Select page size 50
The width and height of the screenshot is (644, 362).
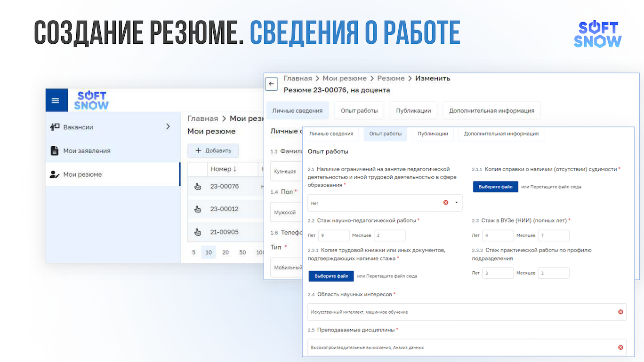tap(242, 252)
